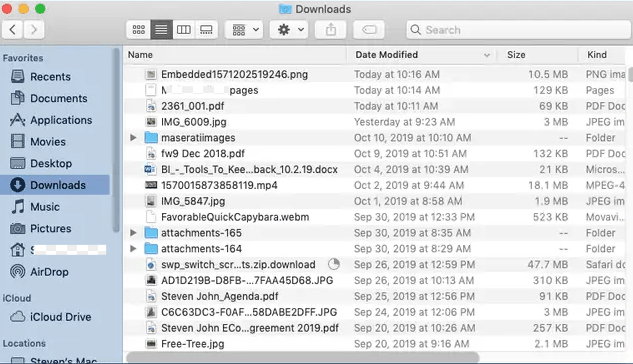The image size is (633, 364).
Task: Sort the list by the Name column
Action: point(235,55)
